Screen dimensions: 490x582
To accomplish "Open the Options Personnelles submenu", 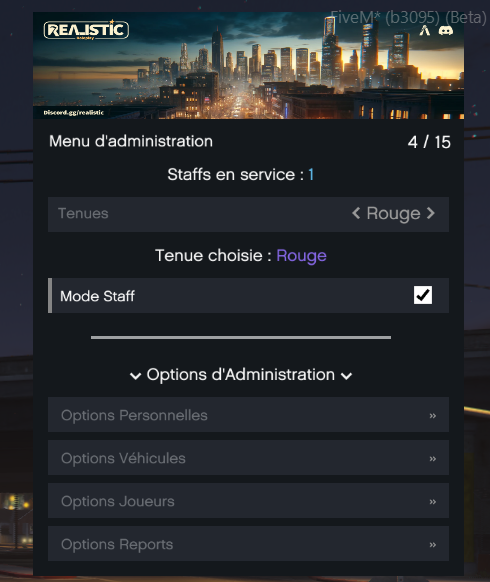I will [248, 415].
